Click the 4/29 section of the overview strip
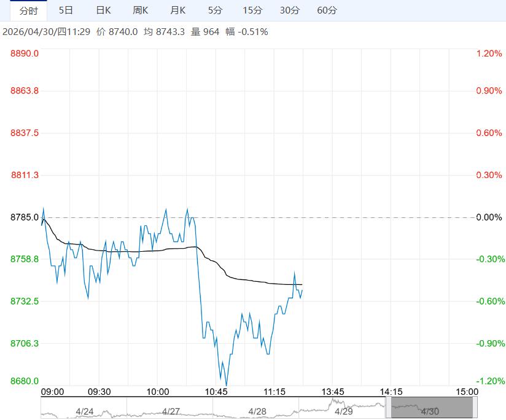 (x=343, y=409)
